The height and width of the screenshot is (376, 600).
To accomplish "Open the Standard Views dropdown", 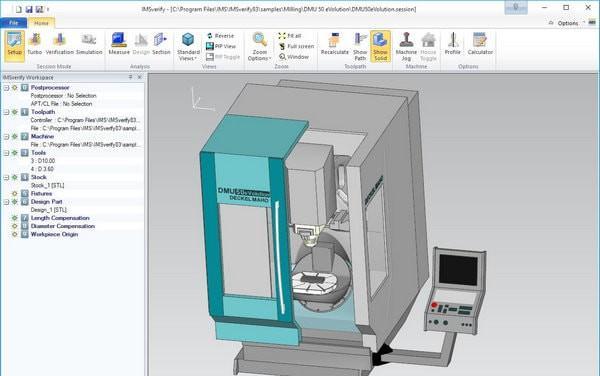I will 188,47.
